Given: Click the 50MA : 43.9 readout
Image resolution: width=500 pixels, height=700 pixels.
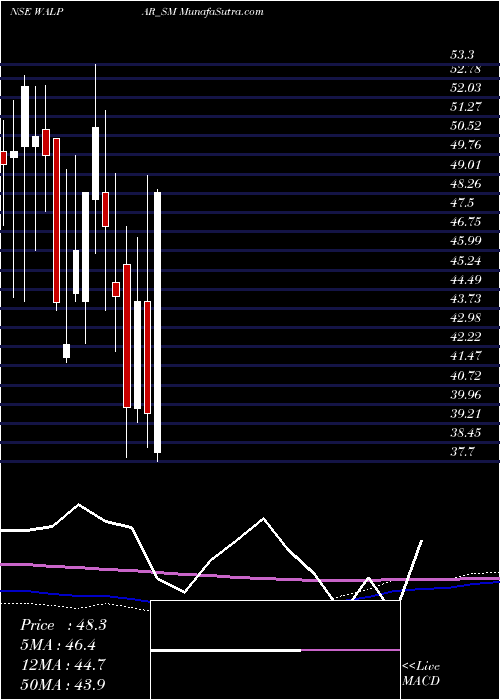Looking at the screenshot, I should [63, 684].
